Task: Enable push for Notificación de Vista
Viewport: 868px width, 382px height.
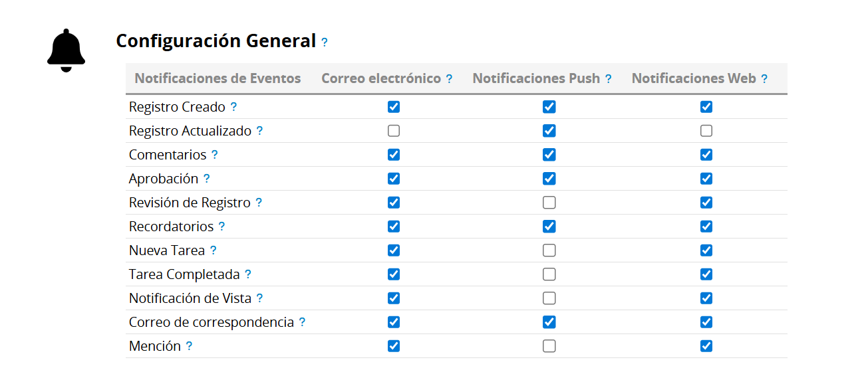Action: click(549, 298)
